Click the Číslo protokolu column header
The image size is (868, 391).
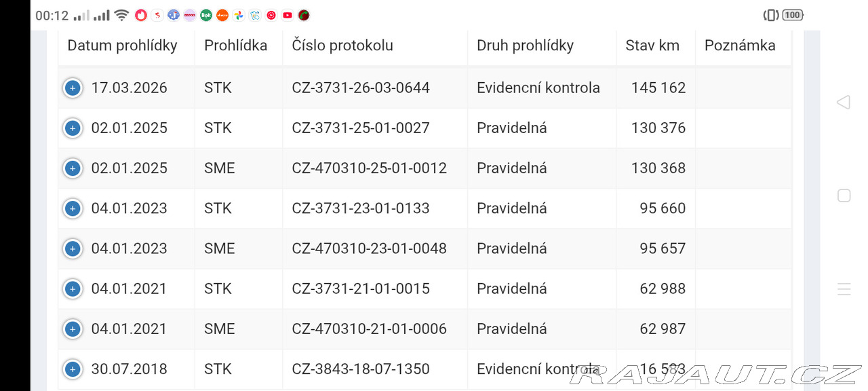point(342,45)
